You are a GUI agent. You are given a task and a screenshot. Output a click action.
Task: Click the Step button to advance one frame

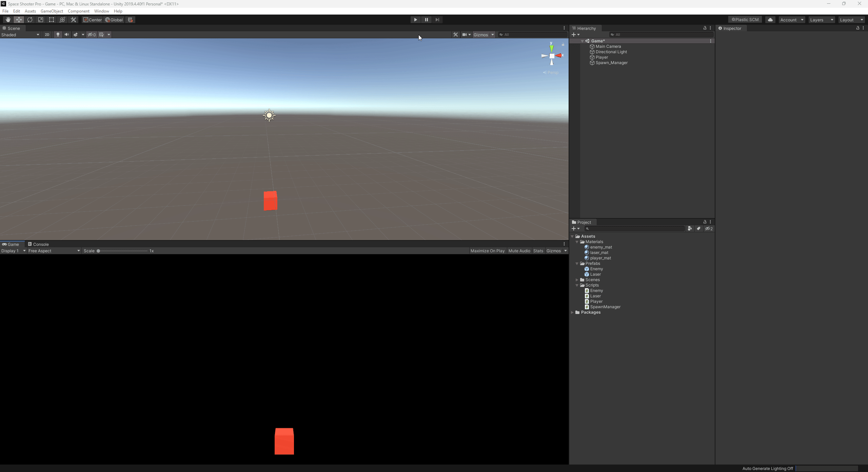point(437,19)
